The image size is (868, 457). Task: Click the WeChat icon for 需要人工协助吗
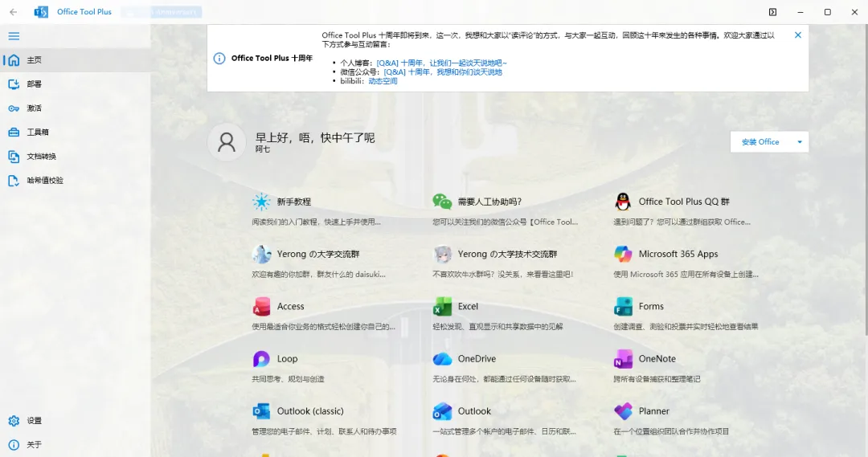[x=442, y=202]
